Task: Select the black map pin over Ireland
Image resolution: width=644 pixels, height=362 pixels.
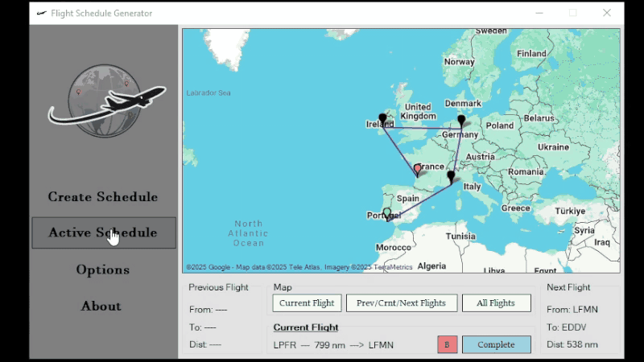Action: (x=382, y=119)
